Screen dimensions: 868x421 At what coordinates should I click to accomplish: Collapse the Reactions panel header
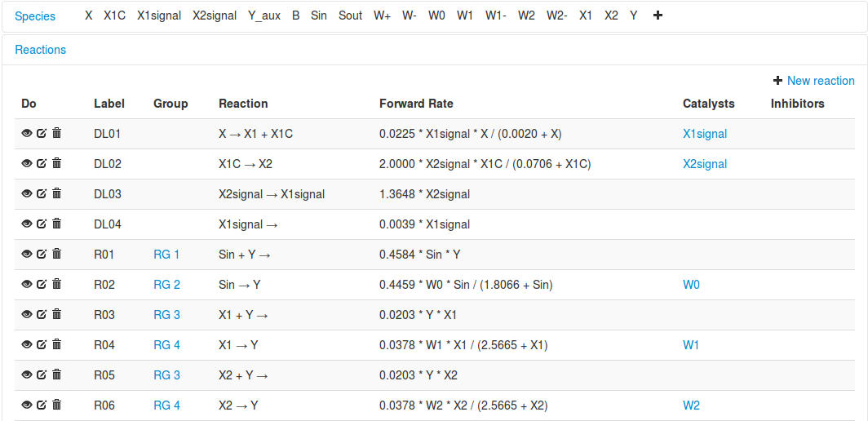click(41, 50)
